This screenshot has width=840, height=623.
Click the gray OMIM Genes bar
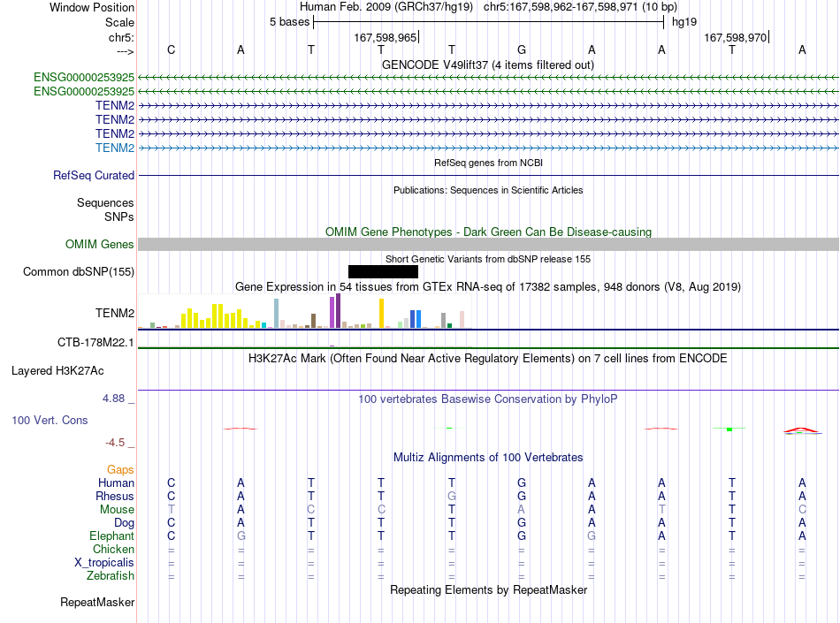click(488, 245)
